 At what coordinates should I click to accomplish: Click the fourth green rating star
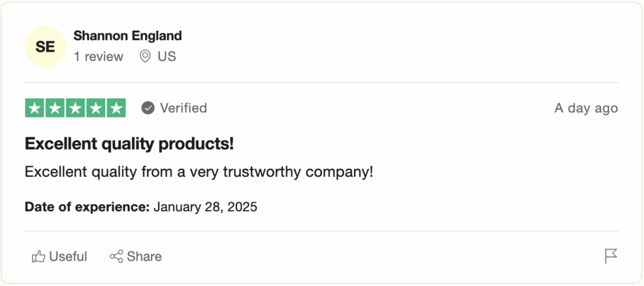click(x=96, y=108)
